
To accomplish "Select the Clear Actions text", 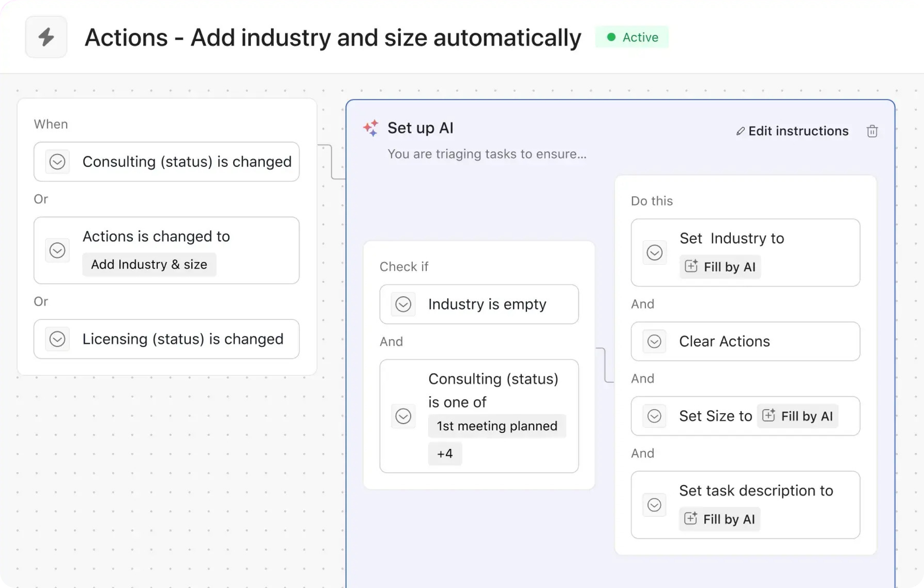I will [x=725, y=341].
